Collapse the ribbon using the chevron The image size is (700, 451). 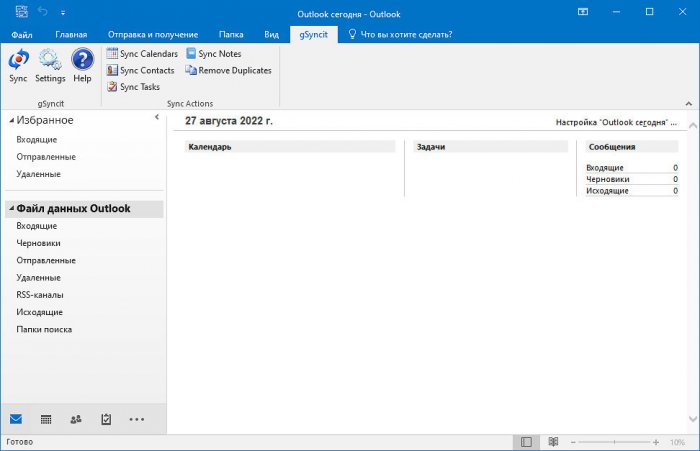pos(688,103)
